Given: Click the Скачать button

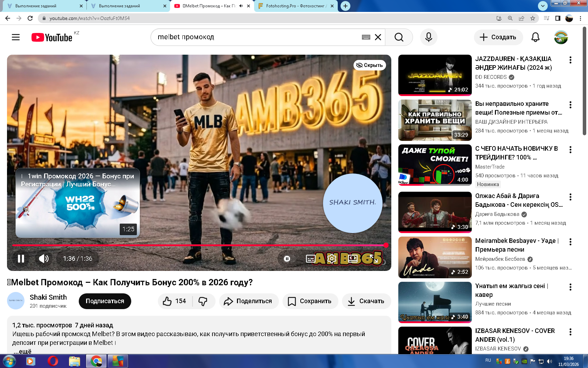Looking at the screenshot, I should click(366, 301).
